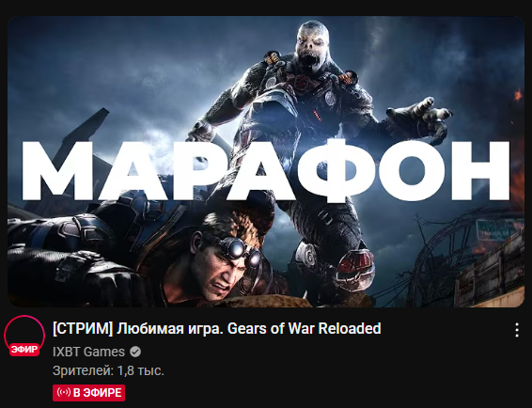Click the broadcast signal icon in live badge
Image resolution: width=532 pixels, height=408 pixels.
(x=64, y=393)
